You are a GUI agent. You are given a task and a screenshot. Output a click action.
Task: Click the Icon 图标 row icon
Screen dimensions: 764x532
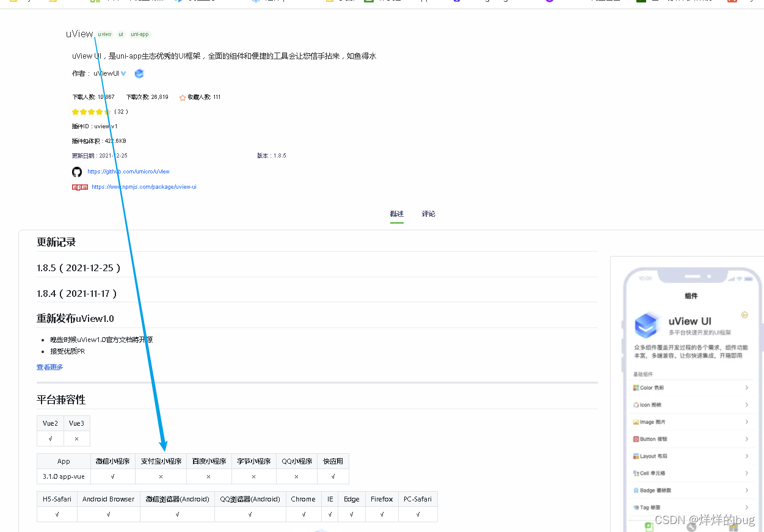tap(636, 405)
